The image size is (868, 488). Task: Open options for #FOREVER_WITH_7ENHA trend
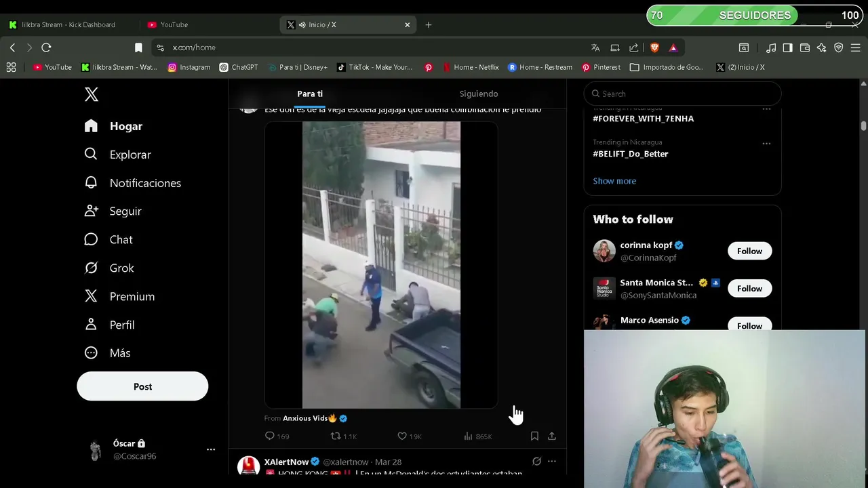766,108
